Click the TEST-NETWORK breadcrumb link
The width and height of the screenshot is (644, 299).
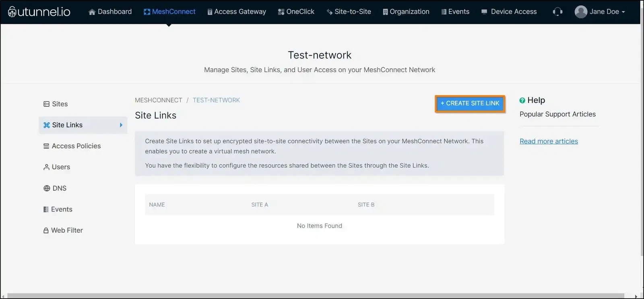click(x=216, y=100)
